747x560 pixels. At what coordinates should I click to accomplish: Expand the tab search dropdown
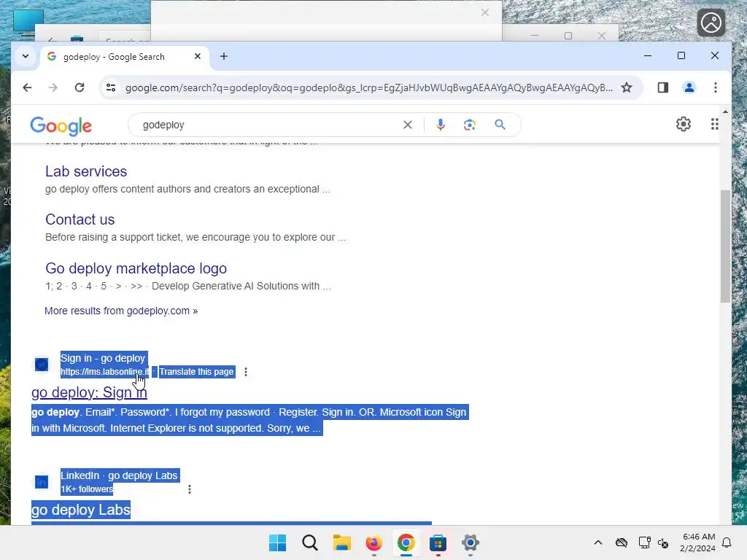click(x=26, y=56)
